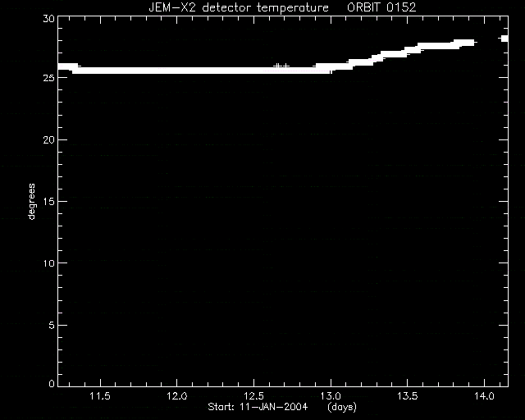The height and width of the screenshot is (420, 525).
Task: Select the y-axis label 'degrees'
Action: pyautogui.click(x=31, y=201)
